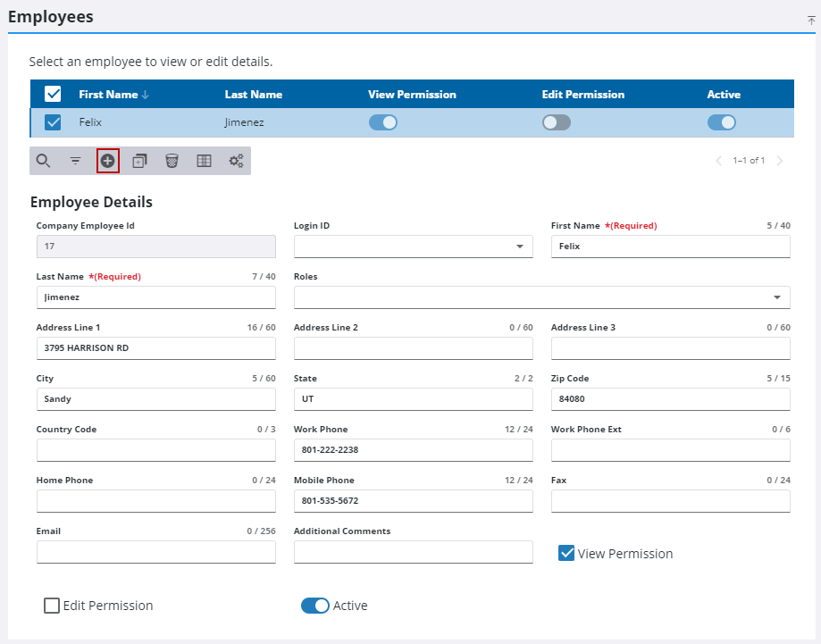Click the Last Name input field
The width and height of the screenshot is (821, 644).
156,297
